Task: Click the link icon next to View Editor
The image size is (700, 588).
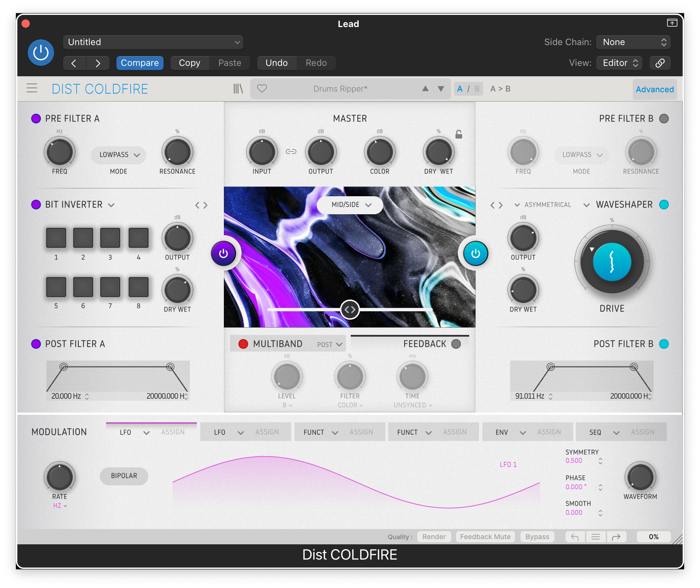Action: tap(660, 63)
